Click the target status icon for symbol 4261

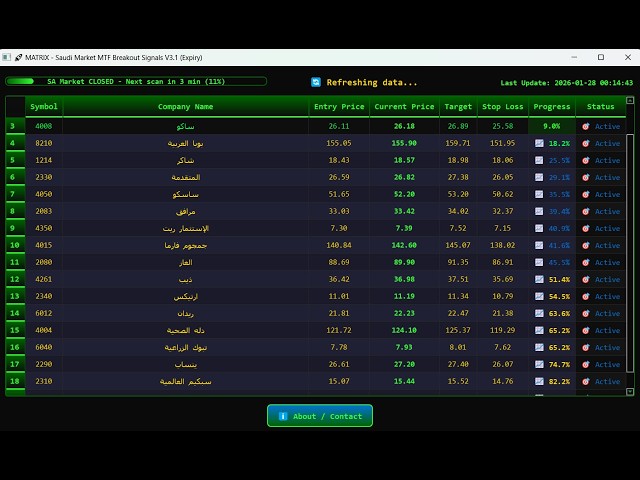(586, 279)
